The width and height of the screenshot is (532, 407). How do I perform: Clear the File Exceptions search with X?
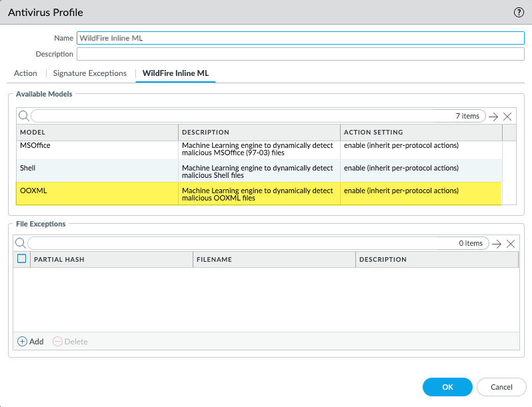(x=511, y=243)
